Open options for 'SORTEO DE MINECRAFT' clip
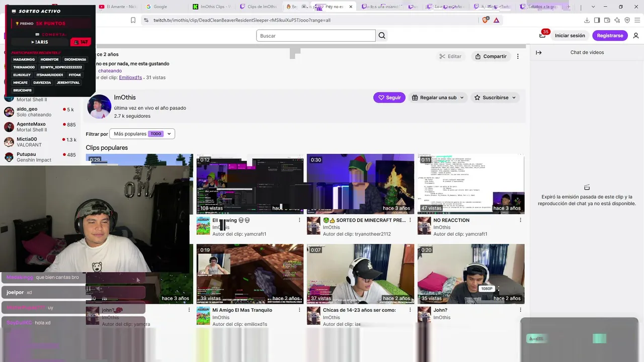 (x=410, y=220)
